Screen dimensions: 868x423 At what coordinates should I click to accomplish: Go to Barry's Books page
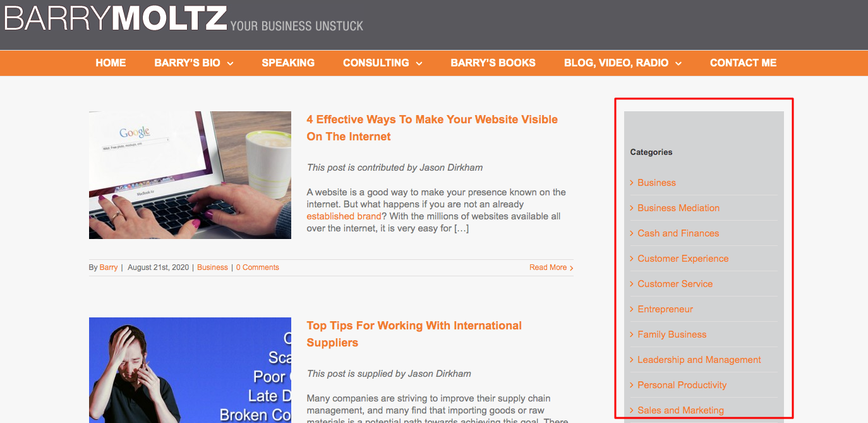[x=493, y=63]
